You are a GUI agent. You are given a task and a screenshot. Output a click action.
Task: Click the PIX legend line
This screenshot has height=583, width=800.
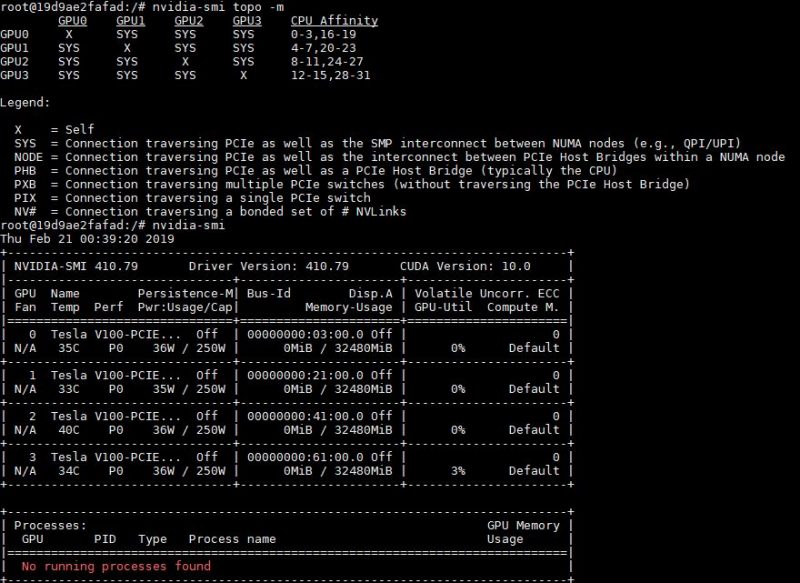[192, 198]
